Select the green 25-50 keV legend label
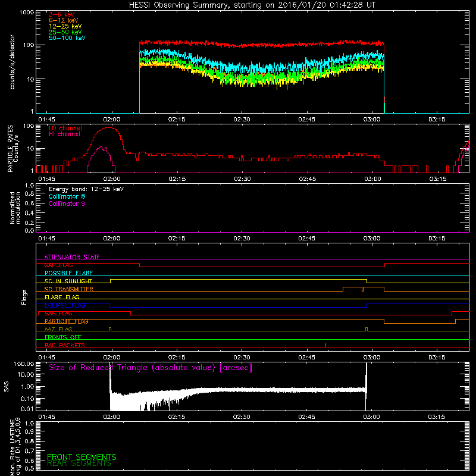The width and height of the screenshot is (476, 476). (x=65, y=32)
